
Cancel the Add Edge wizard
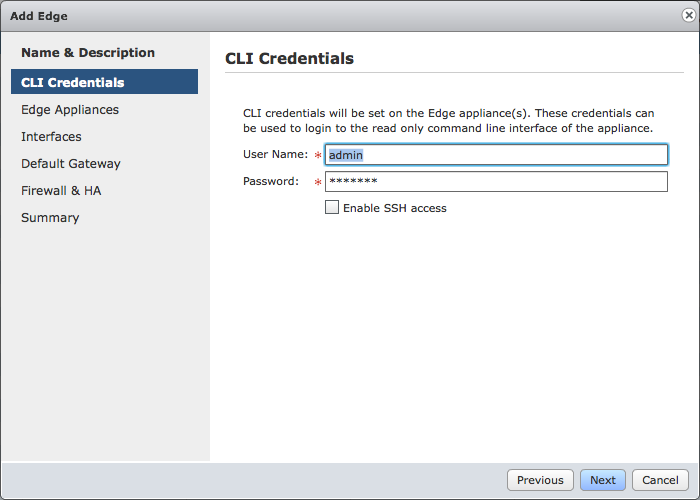click(x=660, y=480)
